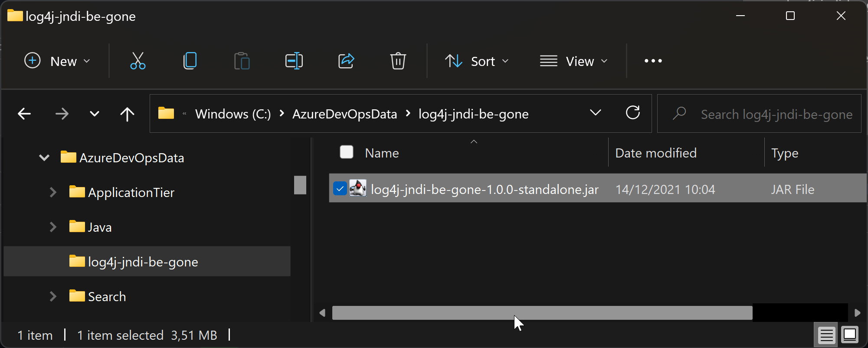Click the horizontal scrollbar thumb
This screenshot has width=868, height=348.
(x=542, y=313)
